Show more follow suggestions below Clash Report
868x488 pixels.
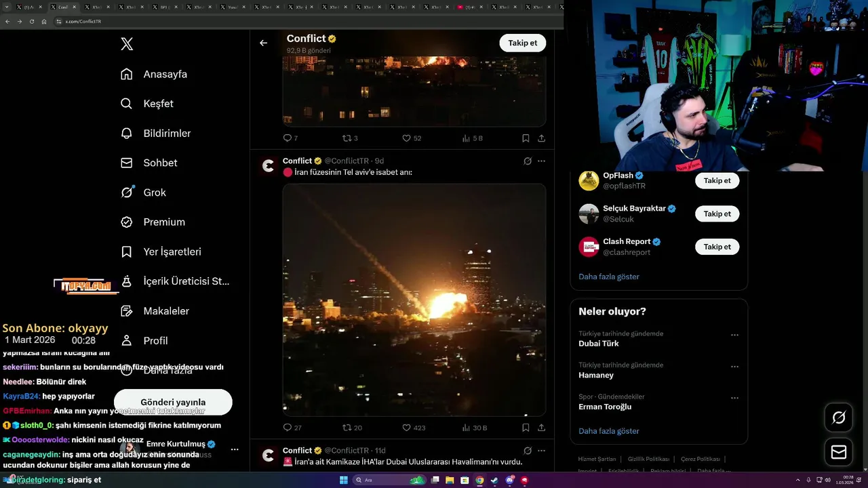click(609, 277)
